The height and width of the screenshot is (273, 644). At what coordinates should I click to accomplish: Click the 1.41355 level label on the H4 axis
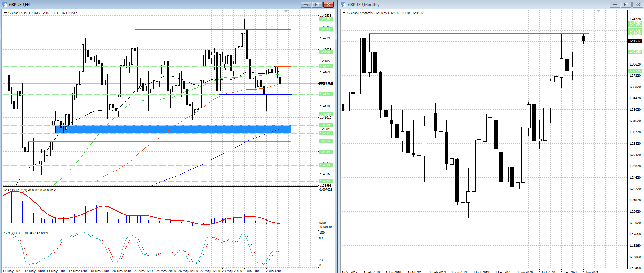pos(326,94)
